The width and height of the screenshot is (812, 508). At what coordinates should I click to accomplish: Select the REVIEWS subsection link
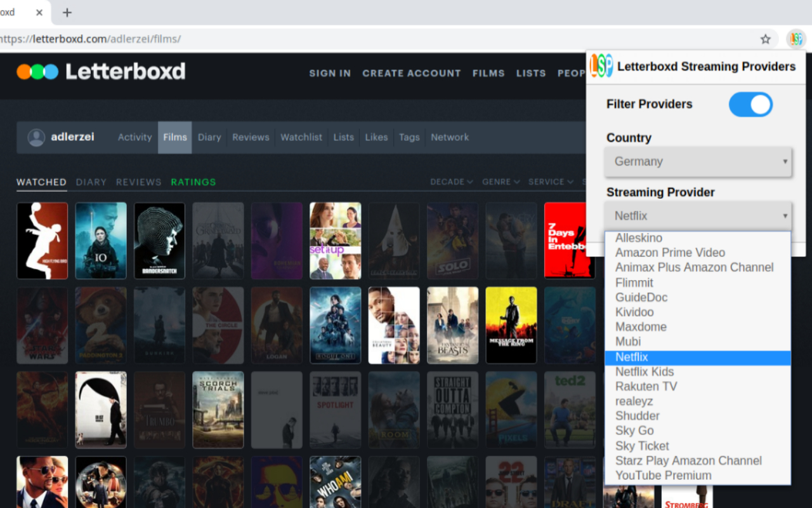coord(139,182)
